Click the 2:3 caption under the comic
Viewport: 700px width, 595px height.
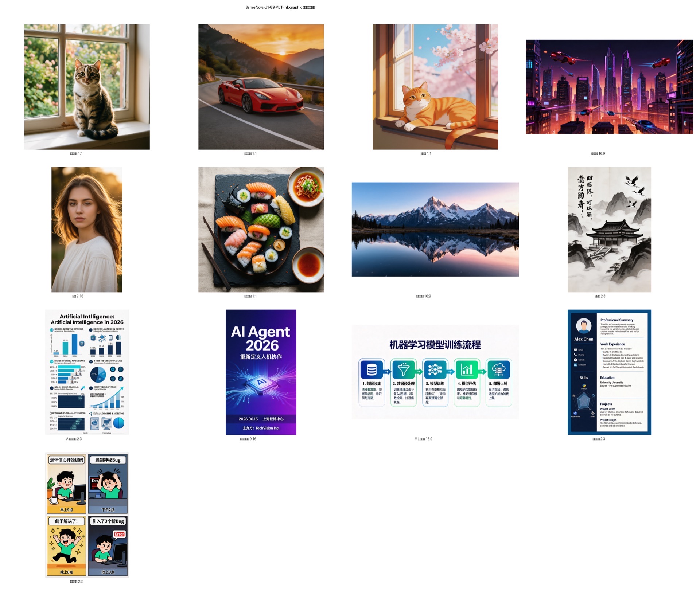click(x=77, y=582)
